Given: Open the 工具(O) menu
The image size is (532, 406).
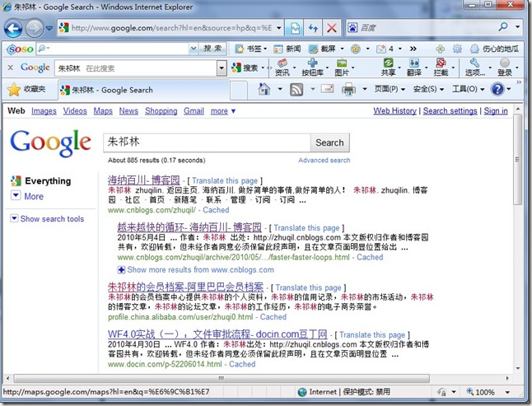Looking at the screenshot, I should 469,89.
